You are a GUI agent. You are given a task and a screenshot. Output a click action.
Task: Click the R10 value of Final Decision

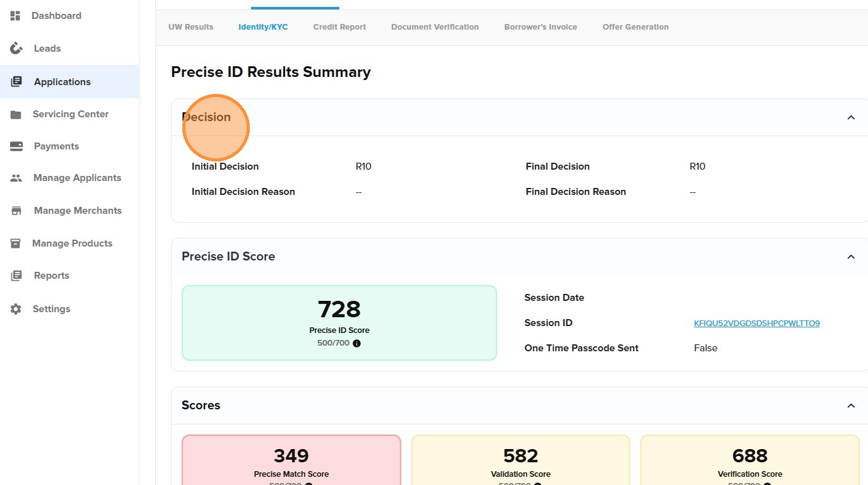(698, 167)
